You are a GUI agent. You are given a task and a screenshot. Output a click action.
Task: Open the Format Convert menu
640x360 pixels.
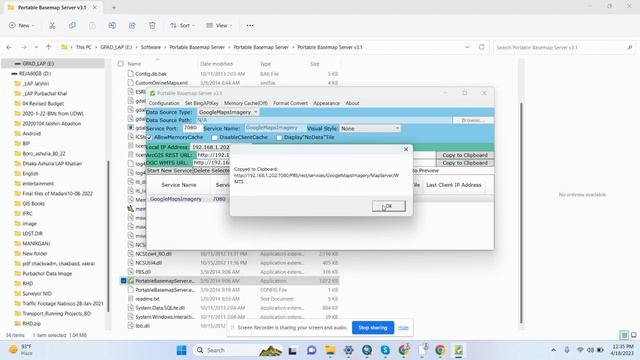point(290,103)
